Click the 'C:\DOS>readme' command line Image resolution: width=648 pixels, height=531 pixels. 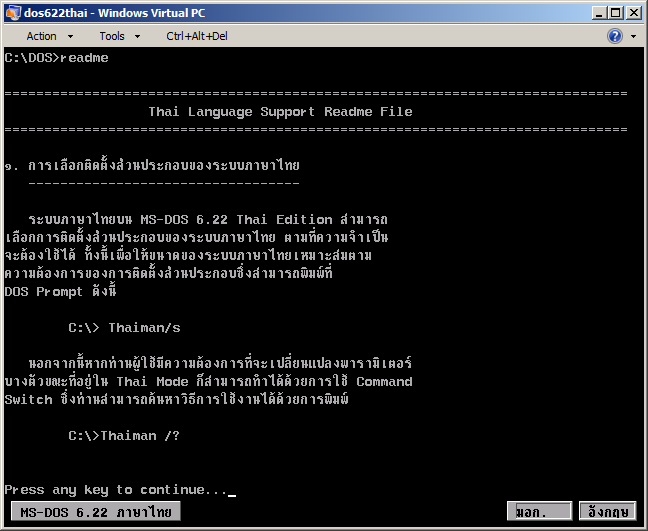pyautogui.click(x=57, y=58)
